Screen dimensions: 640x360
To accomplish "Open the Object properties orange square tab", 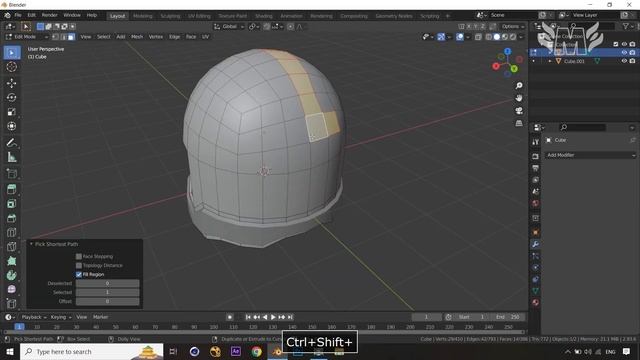I will pos(535,232).
